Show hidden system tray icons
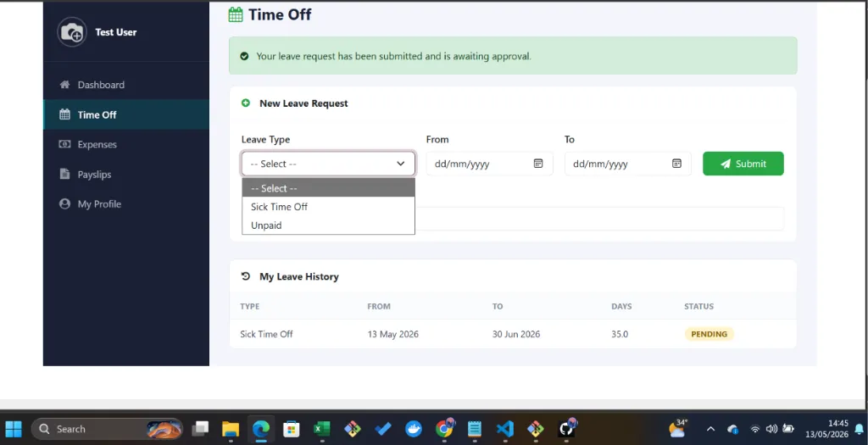 click(711, 429)
